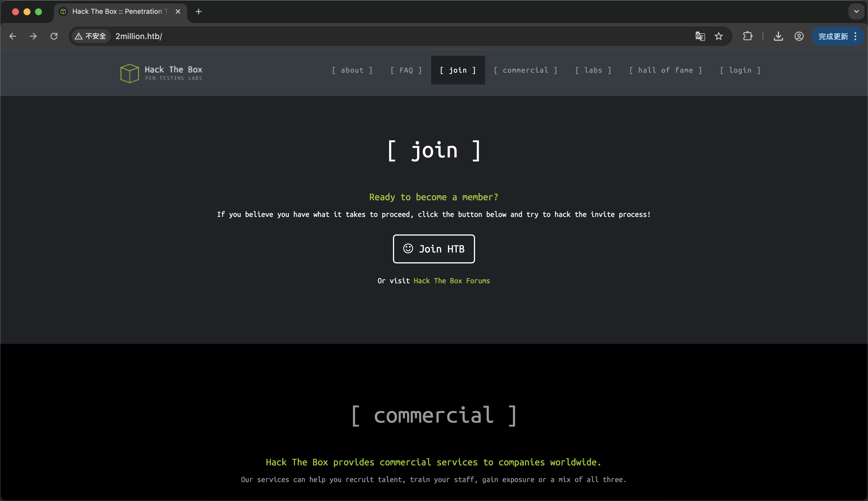
Task: Bookmark this page with the star icon
Action: [x=718, y=36]
